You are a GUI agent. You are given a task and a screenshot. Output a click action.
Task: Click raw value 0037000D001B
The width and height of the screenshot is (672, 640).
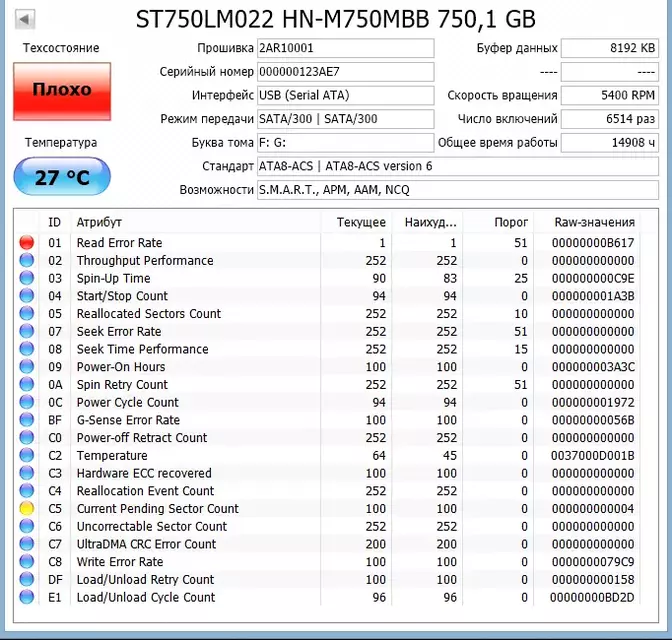click(593, 455)
